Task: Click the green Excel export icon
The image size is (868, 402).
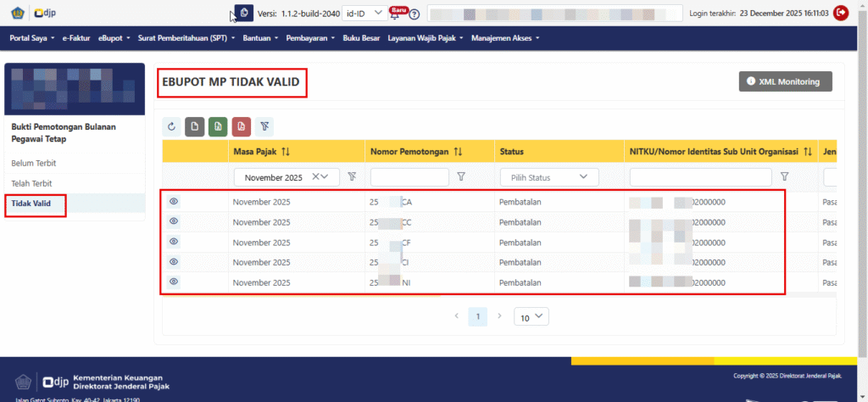Action: click(x=218, y=126)
